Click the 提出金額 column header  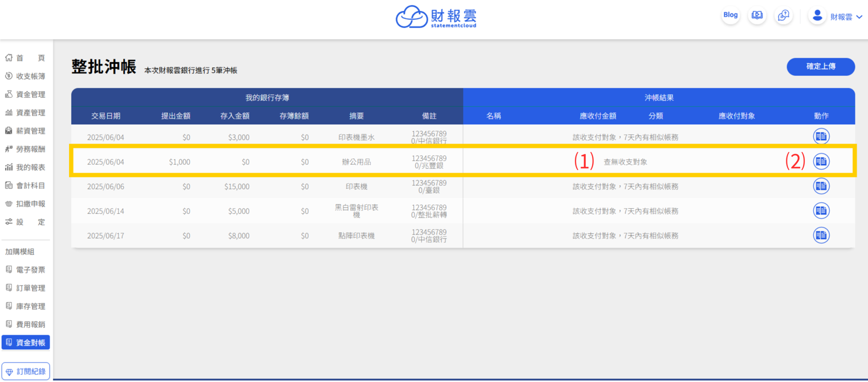[x=176, y=116]
